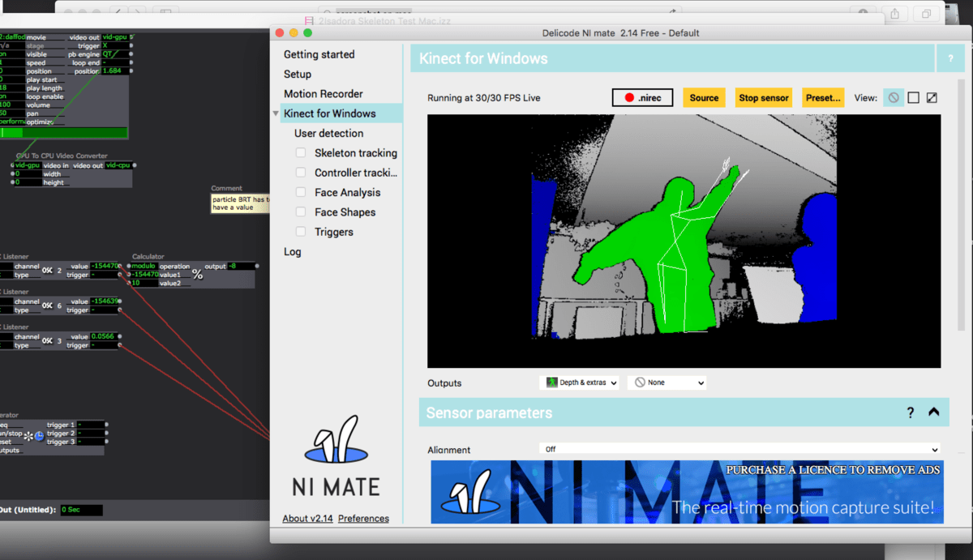Enable the Triggers checkbox
Image resolution: width=973 pixels, height=560 pixels.
click(x=301, y=232)
